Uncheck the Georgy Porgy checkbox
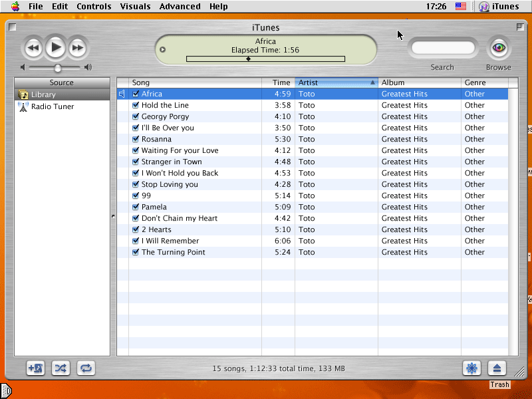Screen dimensions: 532x399 tap(136, 116)
